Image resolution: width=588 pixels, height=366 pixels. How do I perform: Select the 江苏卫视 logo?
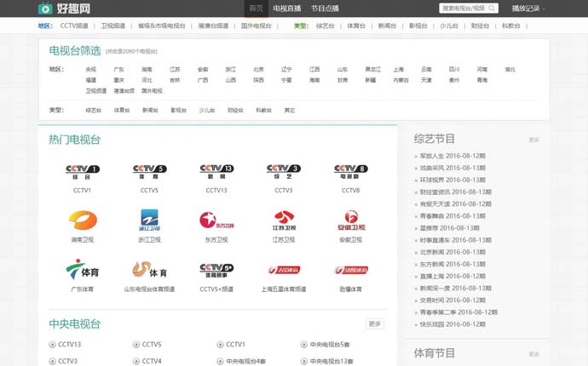coord(284,220)
